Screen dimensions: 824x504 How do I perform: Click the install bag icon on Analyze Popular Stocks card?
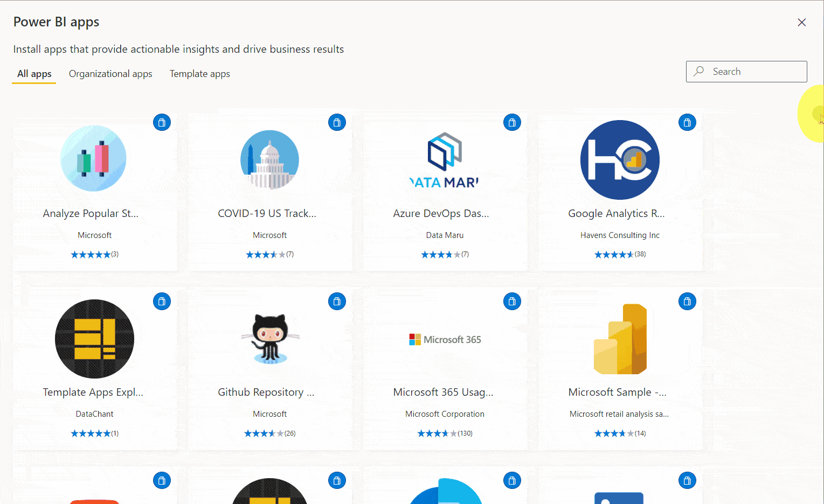tap(162, 122)
